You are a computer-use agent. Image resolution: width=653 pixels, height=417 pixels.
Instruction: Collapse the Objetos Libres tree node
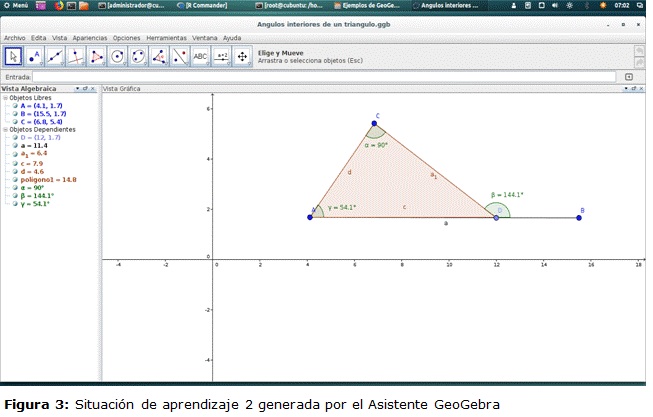5,98
